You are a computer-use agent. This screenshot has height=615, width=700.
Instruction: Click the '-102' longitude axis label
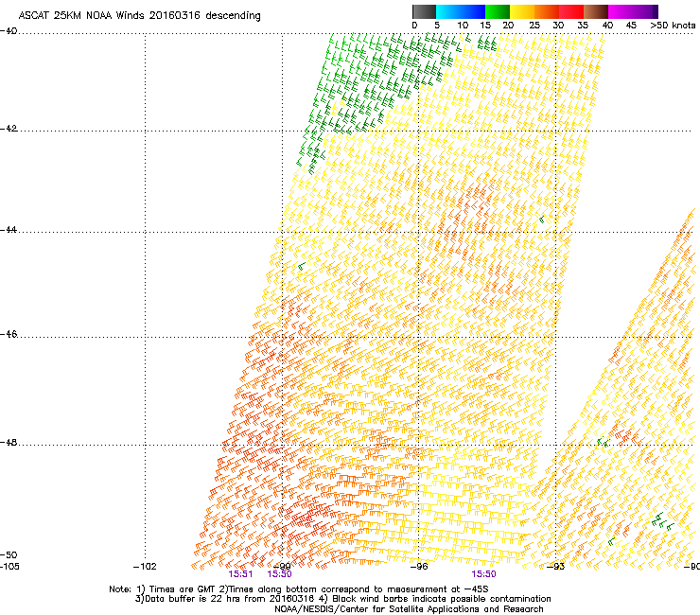[x=145, y=567]
